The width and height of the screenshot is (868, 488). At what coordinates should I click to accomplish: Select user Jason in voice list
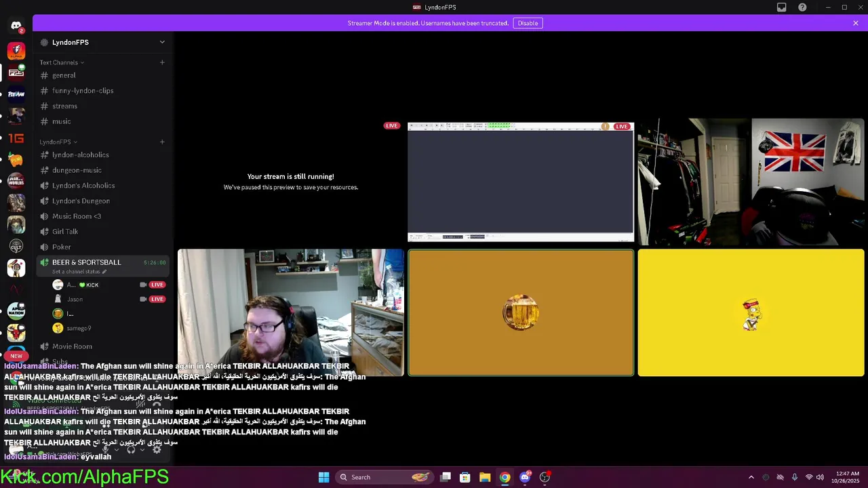point(75,299)
